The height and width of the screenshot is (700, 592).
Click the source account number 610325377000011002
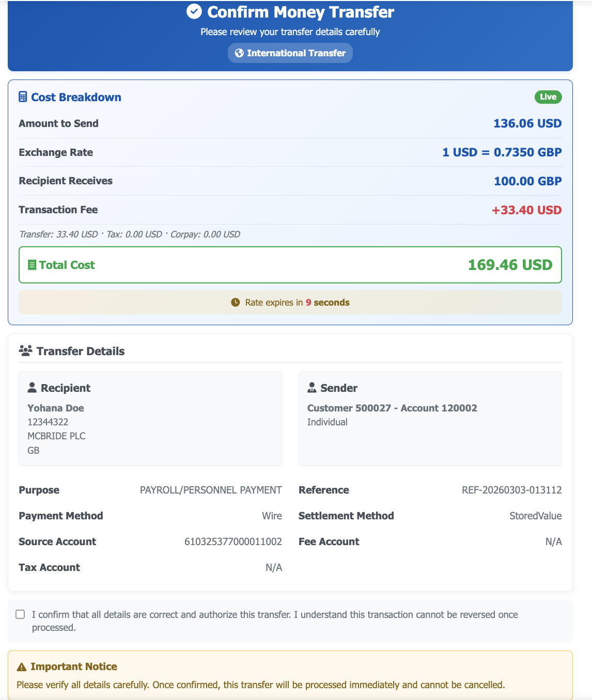tap(233, 542)
